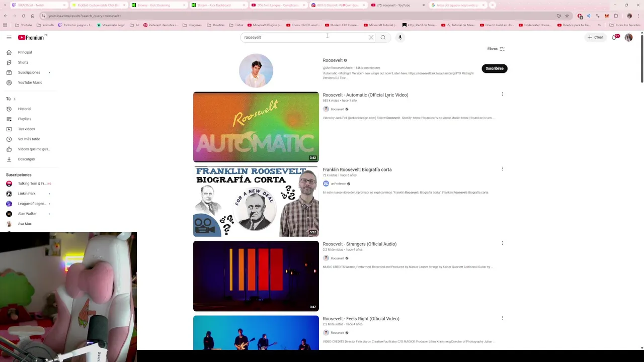
Task: Open the Imagenes bookmarks folder
Action: pyautogui.click(x=192, y=25)
